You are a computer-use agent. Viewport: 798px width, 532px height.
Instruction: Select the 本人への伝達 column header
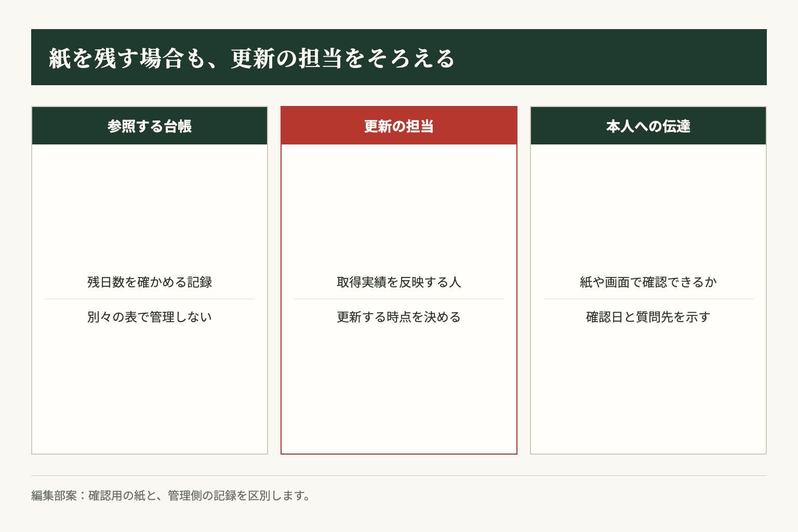[x=648, y=126]
